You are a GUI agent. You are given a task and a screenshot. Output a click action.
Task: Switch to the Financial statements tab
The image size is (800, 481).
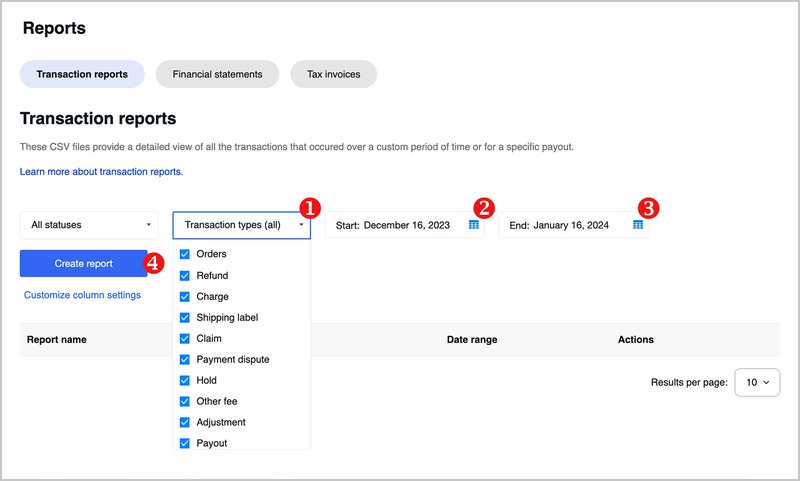pyautogui.click(x=217, y=74)
